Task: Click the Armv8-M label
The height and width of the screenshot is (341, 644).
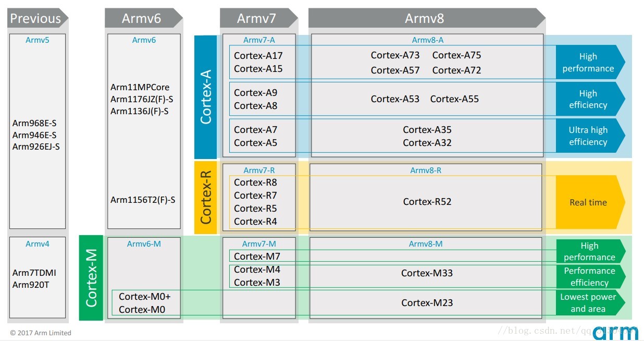Action: 426,243
